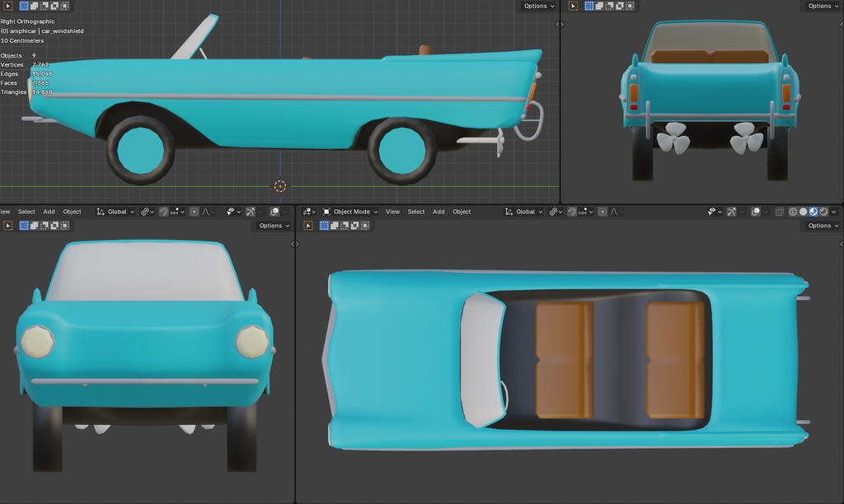Open Object menu in front-view viewport header

pos(73,212)
